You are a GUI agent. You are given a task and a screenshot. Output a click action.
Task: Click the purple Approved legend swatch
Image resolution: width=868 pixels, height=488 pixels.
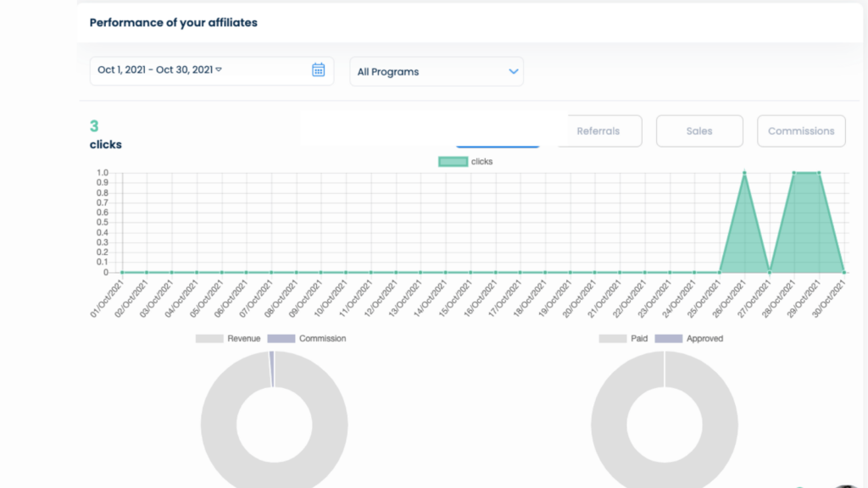pos(668,339)
